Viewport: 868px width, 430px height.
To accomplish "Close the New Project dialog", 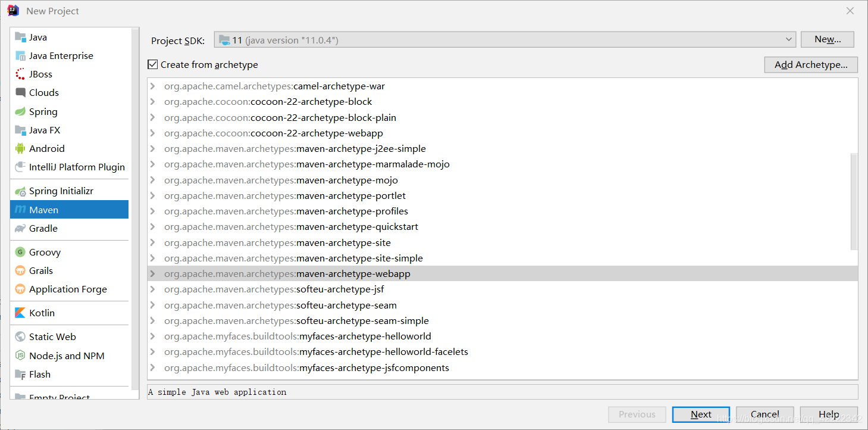I will coord(850,11).
